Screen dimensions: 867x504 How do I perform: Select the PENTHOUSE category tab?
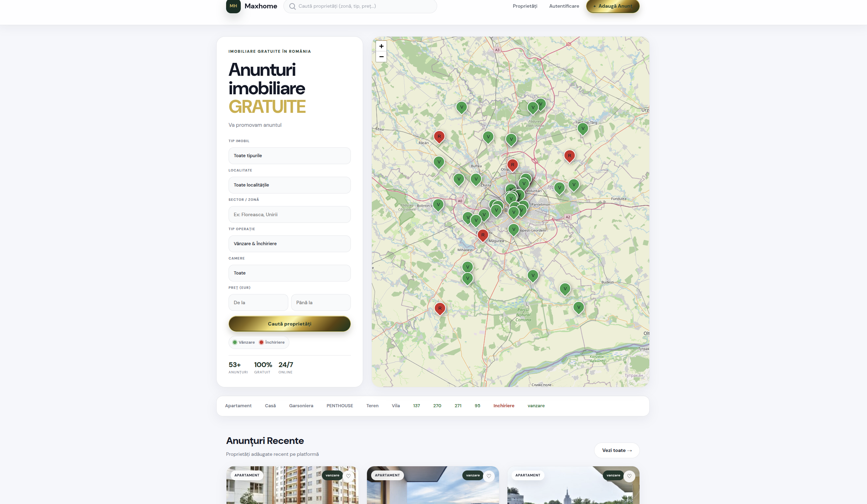pyautogui.click(x=340, y=406)
